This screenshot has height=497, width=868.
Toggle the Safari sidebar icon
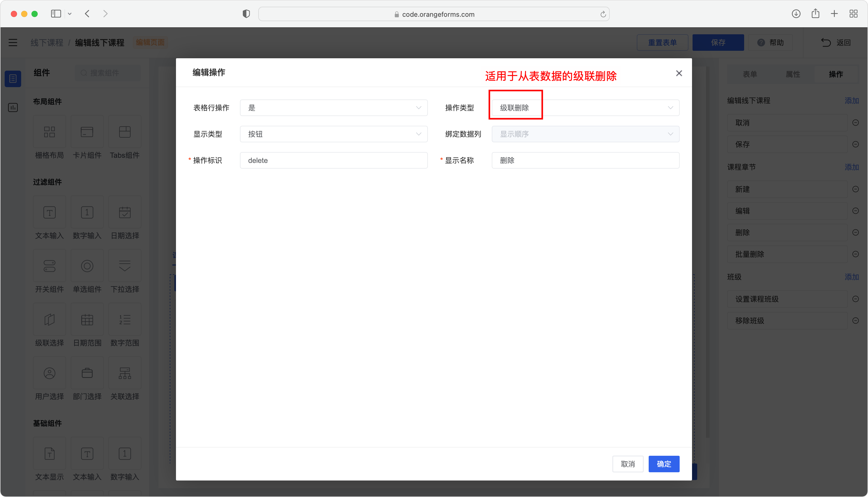pos(56,14)
